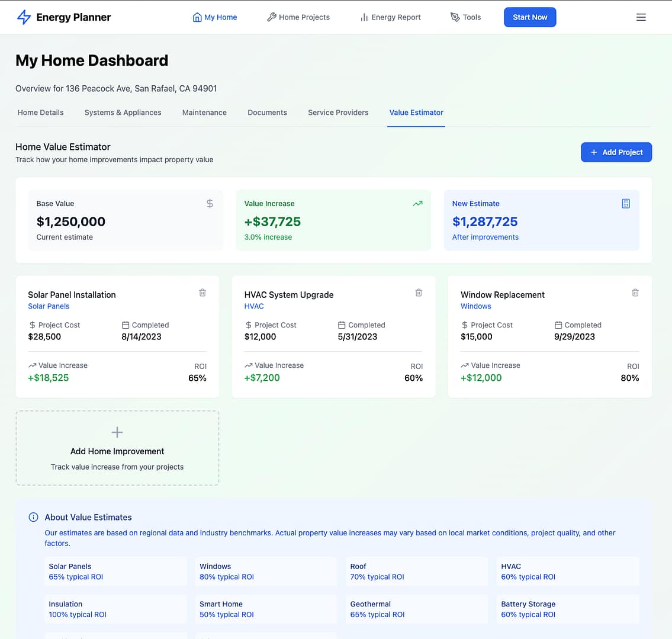Delete the Window Replacement project
Viewport: 672px width, 639px height.
pos(635,293)
